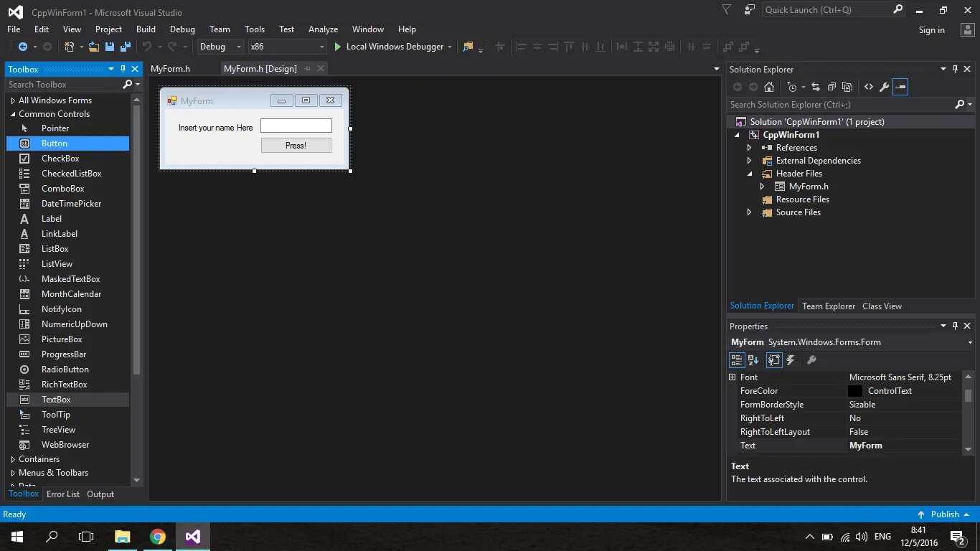
Task: Select the Pointer tool in Toolbox
Action: pos(67,128)
